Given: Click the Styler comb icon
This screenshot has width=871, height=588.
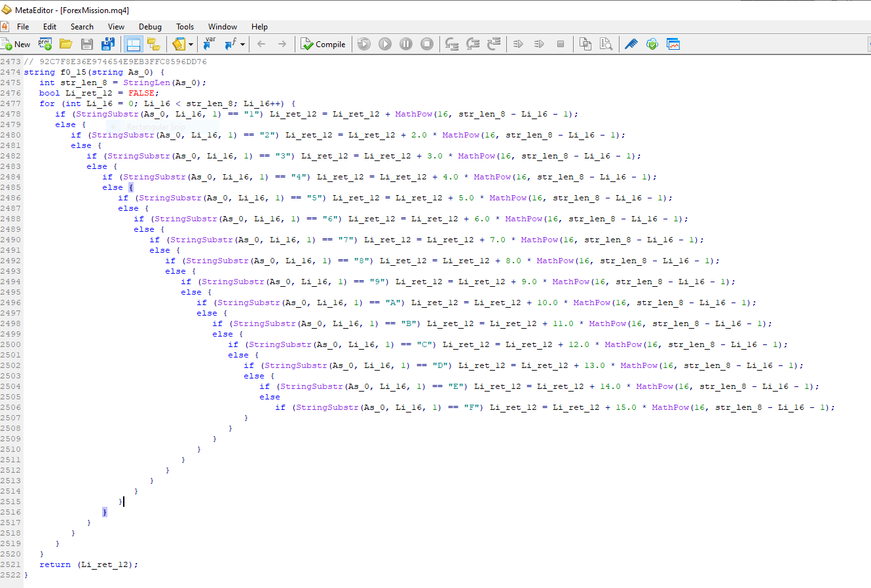Looking at the screenshot, I should pyautogui.click(x=631, y=44).
